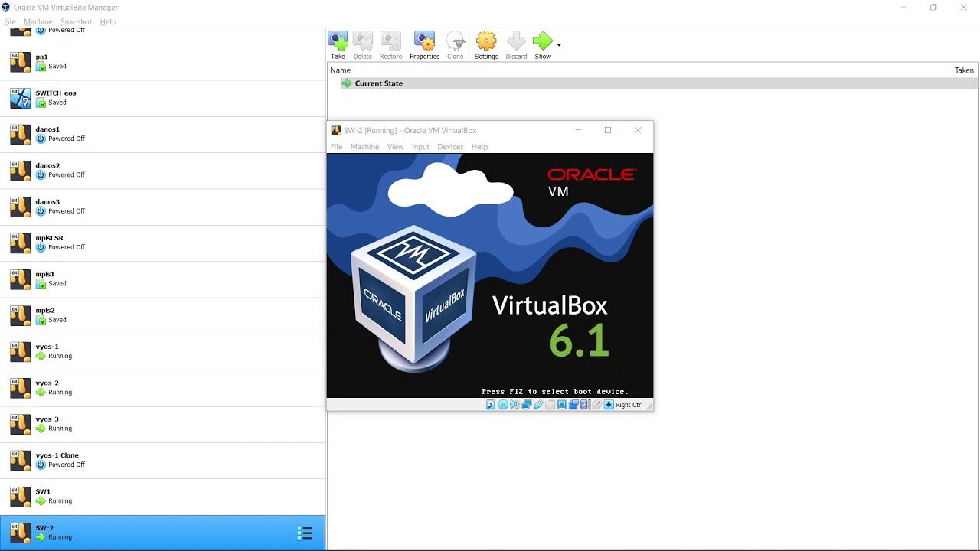Select the SWITCH-eos virtual machine

tap(162, 98)
